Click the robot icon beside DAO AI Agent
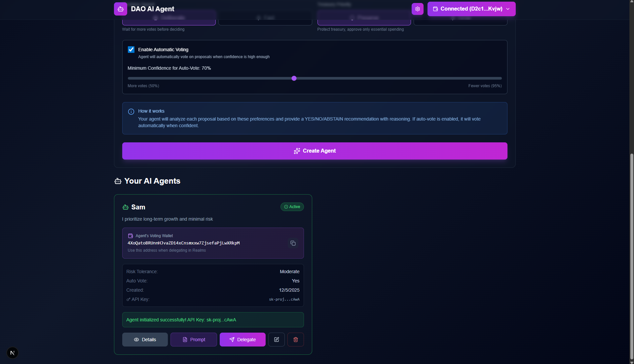 [120, 9]
